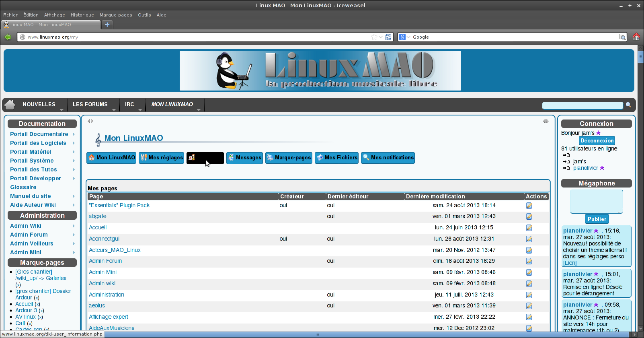Screen dimensions: 644x338
Task: Remove the Accueil bookmark (x)
Action: click(x=37, y=304)
